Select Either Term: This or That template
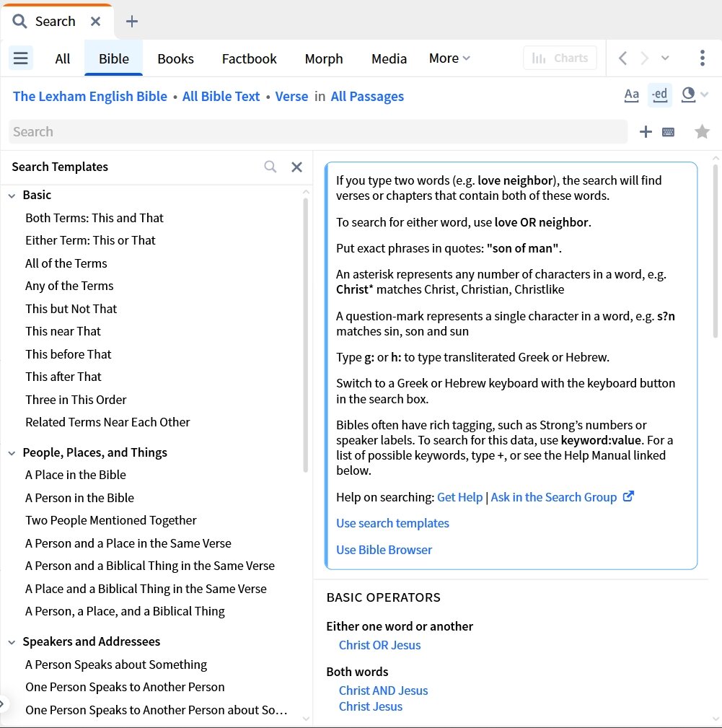 pos(90,240)
